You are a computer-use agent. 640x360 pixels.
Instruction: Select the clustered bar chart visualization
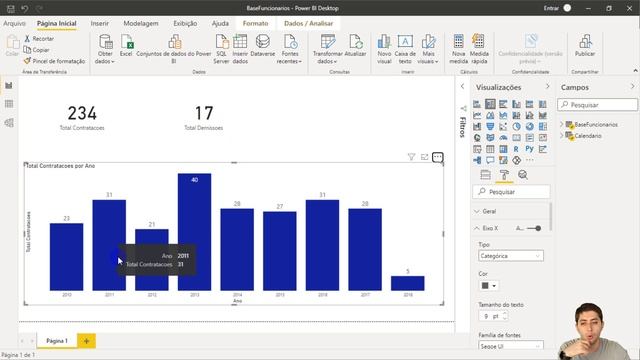pyautogui.click(x=503, y=104)
